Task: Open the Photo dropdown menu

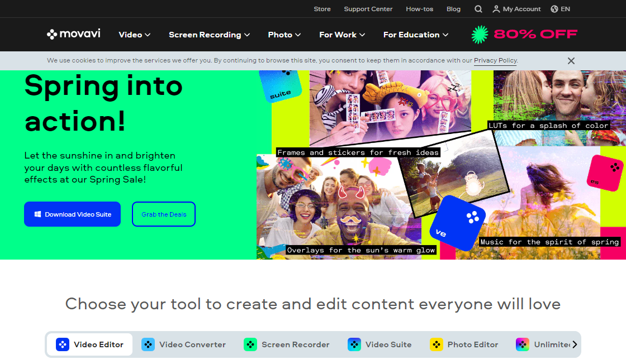Action: [x=284, y=35]
